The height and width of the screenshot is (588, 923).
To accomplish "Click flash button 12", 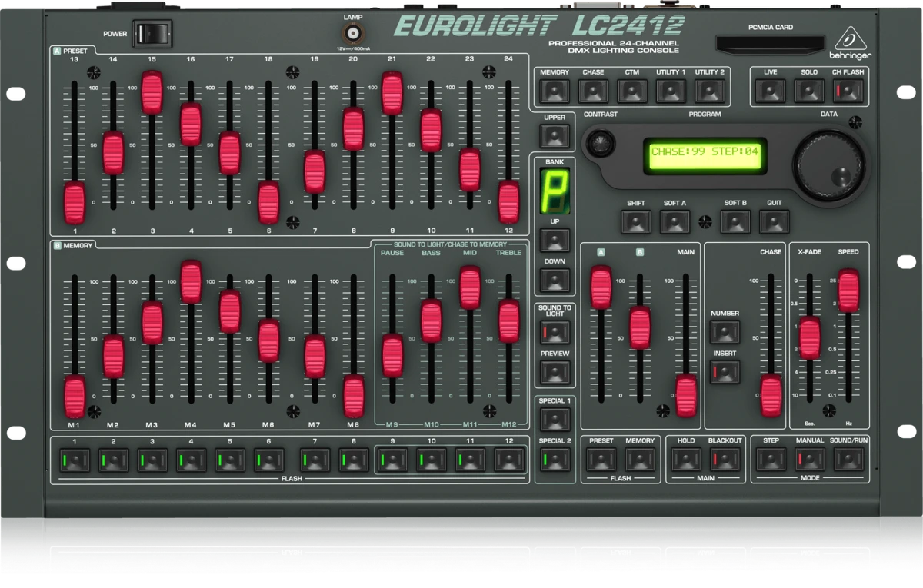I will tap(508, 460).
